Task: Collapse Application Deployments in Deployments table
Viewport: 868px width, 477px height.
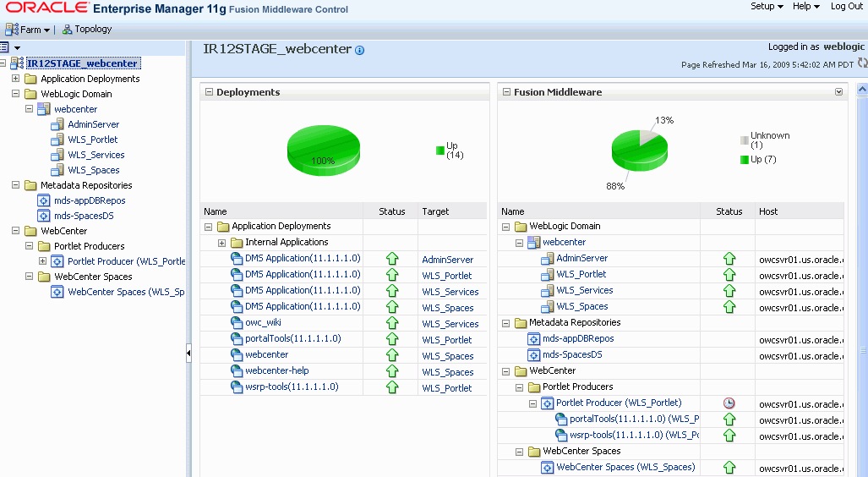Action: [x=209, y=228]
